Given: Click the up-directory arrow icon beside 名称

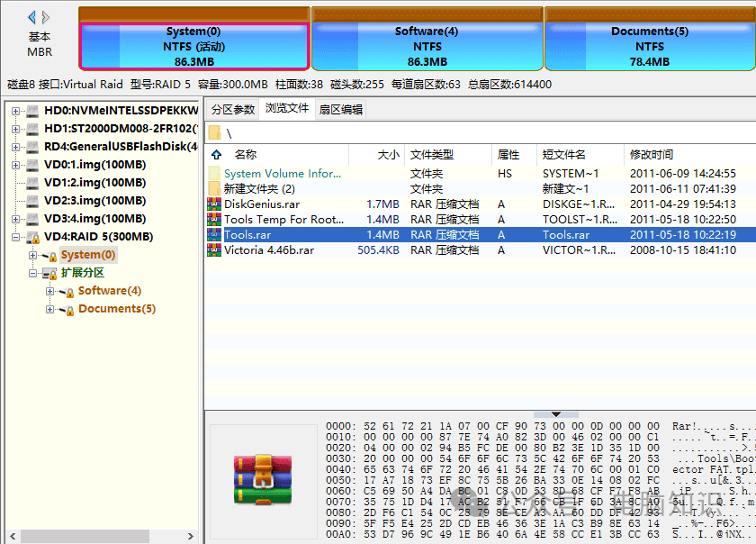Looking at the screenshot, I should tap(216, 155).
